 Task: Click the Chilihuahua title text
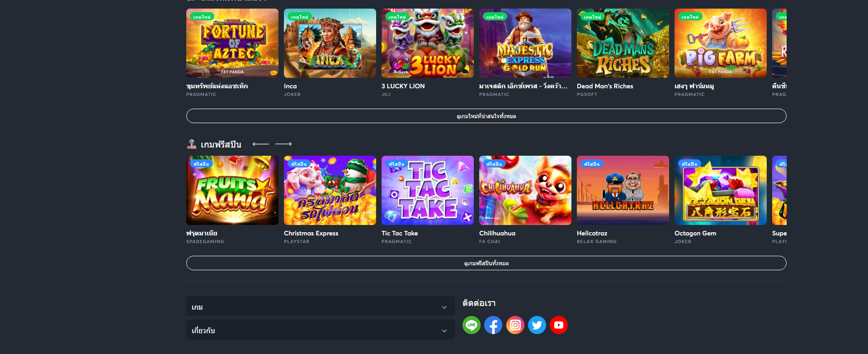(497, 233)
